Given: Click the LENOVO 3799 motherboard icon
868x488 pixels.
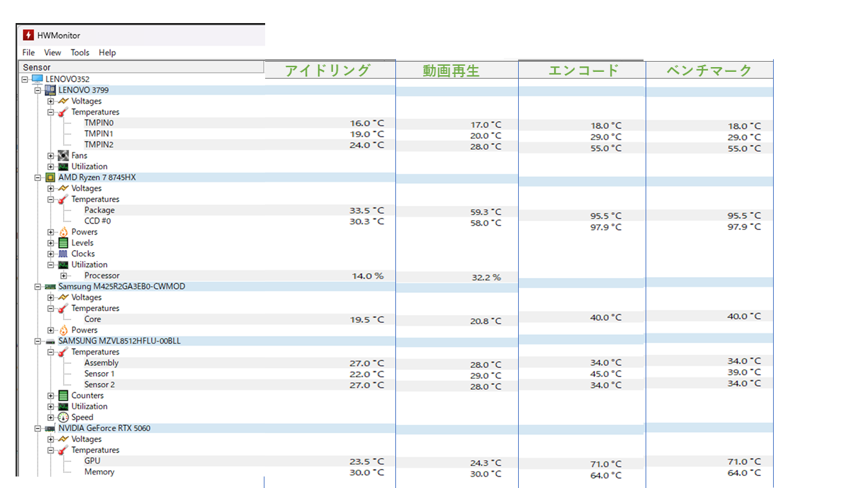Looking at the screenshot, I should [50, 90].
